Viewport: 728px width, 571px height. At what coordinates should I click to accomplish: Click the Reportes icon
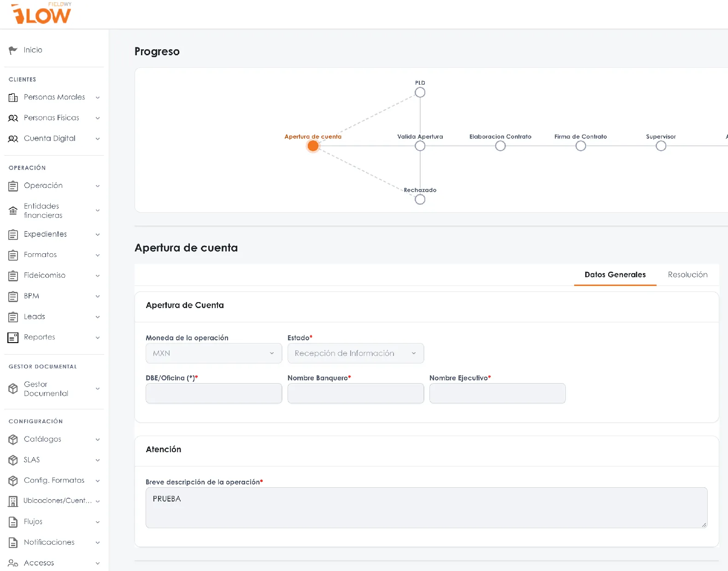tap(13, 338)
